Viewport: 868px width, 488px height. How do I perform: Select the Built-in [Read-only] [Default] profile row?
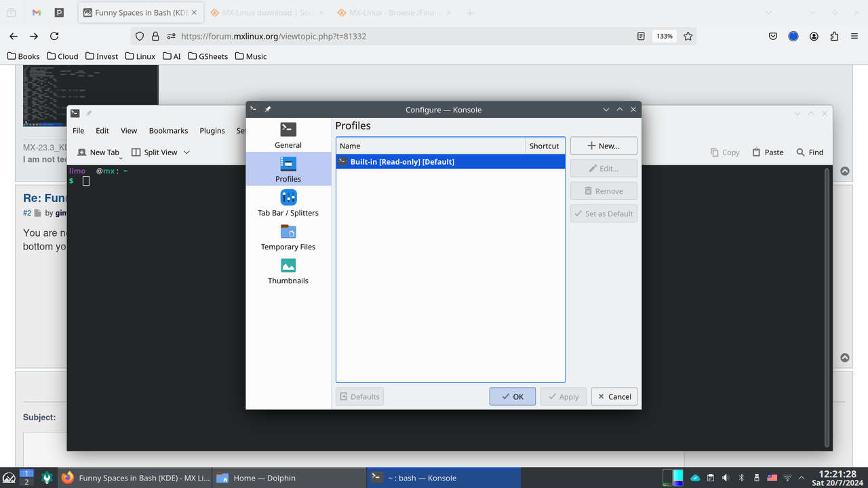pyautogui.click(x=450, y=161)
